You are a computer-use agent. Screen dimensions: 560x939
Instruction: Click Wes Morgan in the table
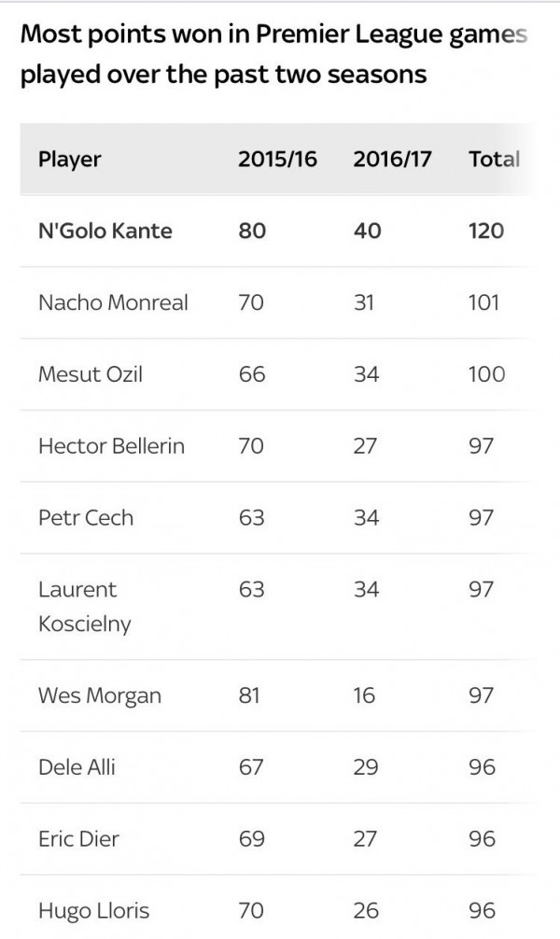coord(100,696)
